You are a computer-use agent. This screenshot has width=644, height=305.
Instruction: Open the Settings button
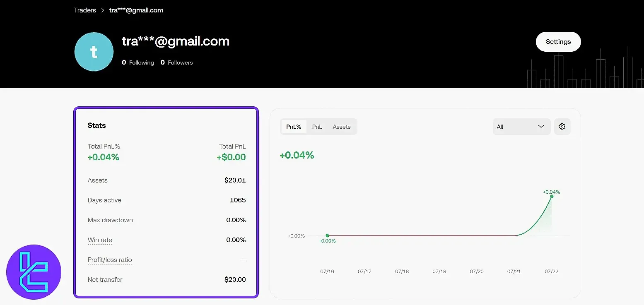pos(558,42)
